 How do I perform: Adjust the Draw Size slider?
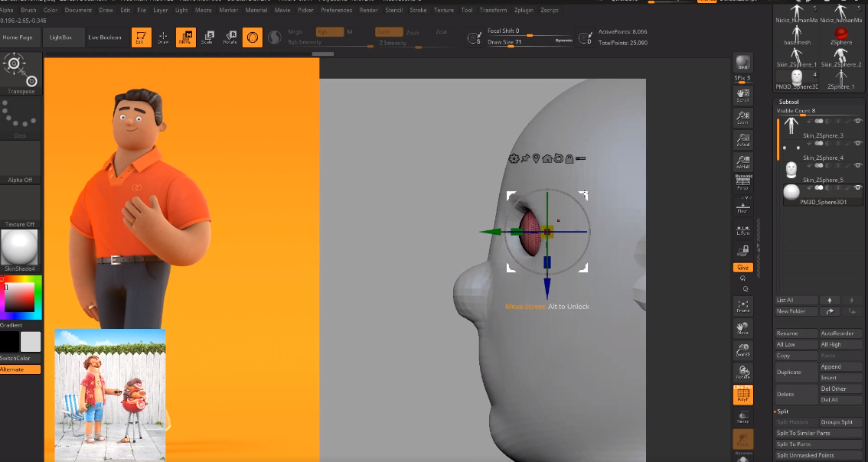point(528,43)
